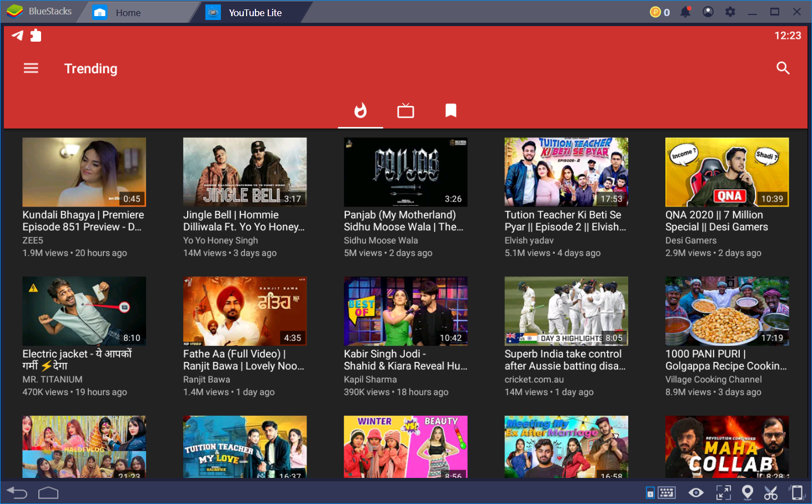
Task: Open the BlueStacks coin balance
Action: point(660,12)
